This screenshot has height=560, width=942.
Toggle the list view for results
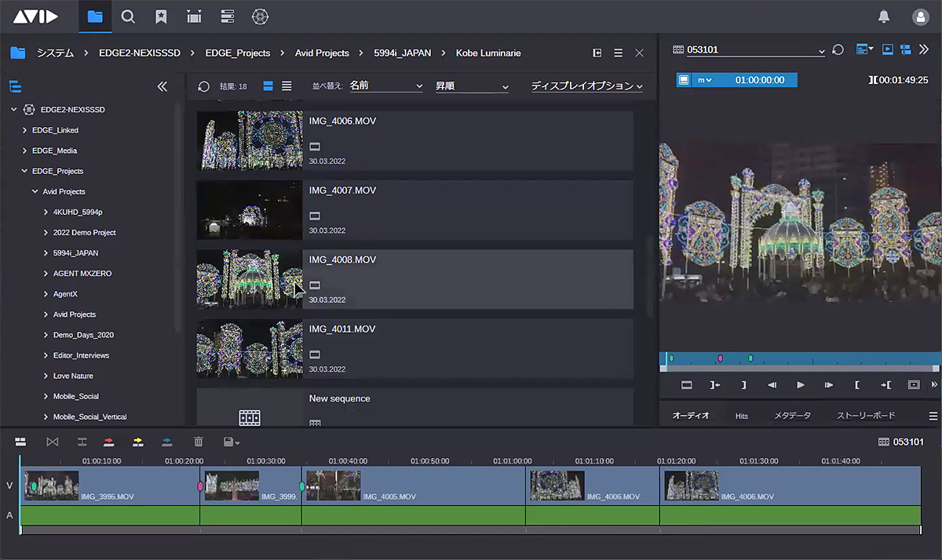[x=285, y=85]
